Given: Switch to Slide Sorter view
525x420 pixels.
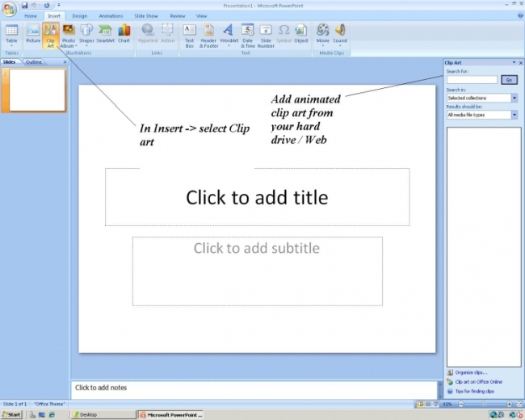Looking at the screenshot, I should click(x=428, y=405).
